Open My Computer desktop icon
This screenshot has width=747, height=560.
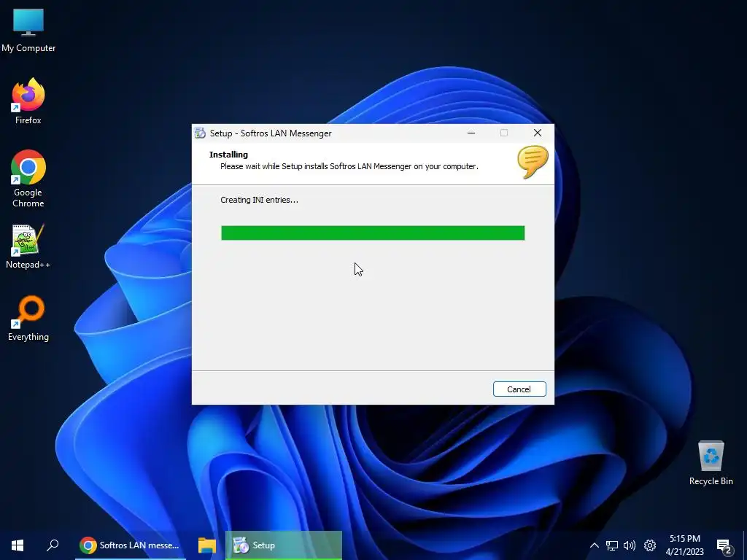[x=28, y=31]
